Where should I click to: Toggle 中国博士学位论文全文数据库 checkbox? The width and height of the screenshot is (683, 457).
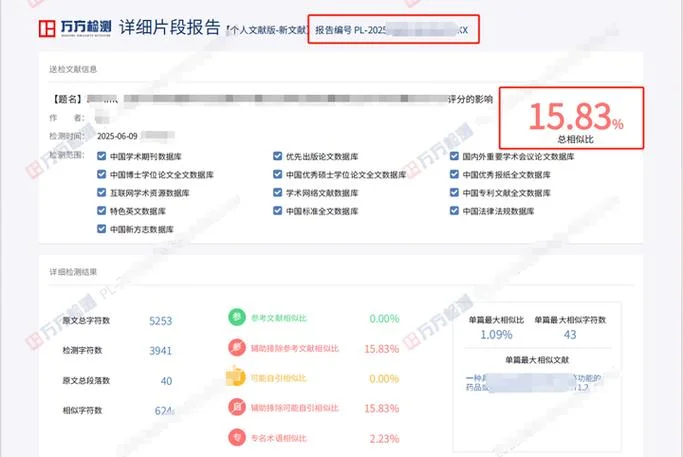coord(101,174)
